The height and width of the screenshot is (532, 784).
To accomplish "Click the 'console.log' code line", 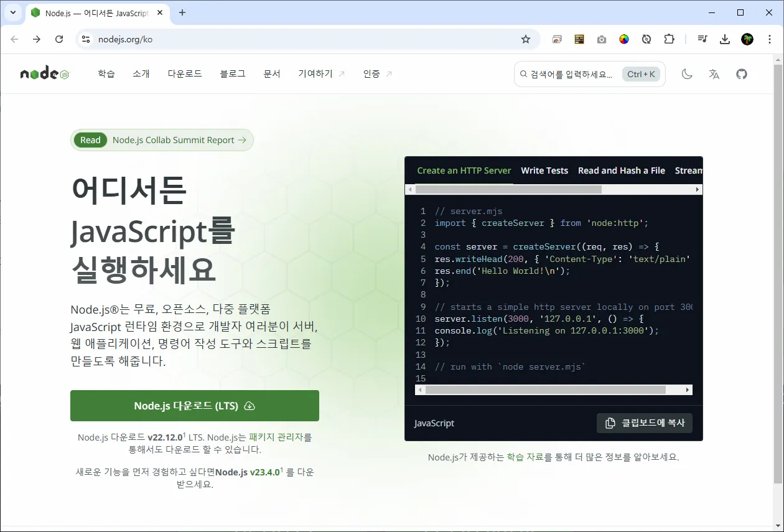I will (x=546, y=330).
